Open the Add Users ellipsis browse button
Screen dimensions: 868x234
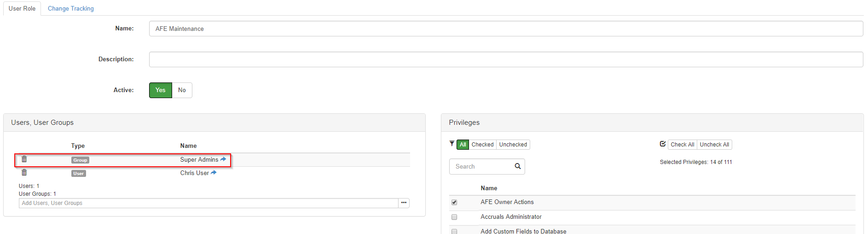coord(404,203)
